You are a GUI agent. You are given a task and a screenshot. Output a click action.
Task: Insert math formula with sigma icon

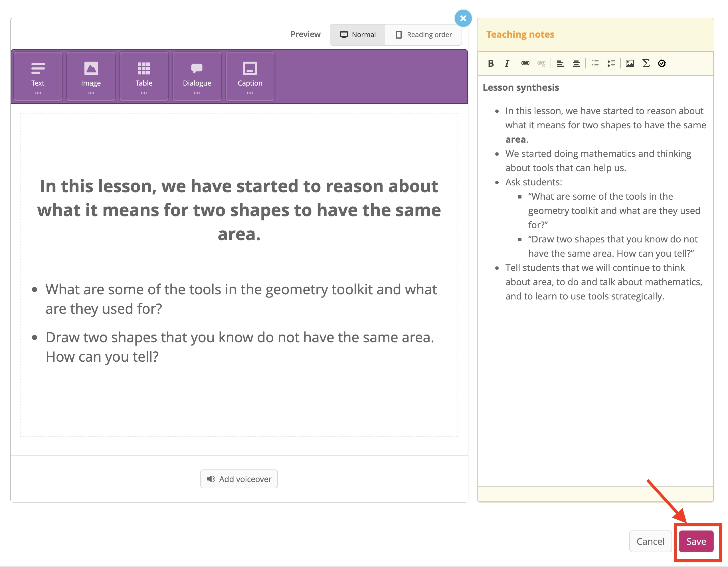click(646, 63)
